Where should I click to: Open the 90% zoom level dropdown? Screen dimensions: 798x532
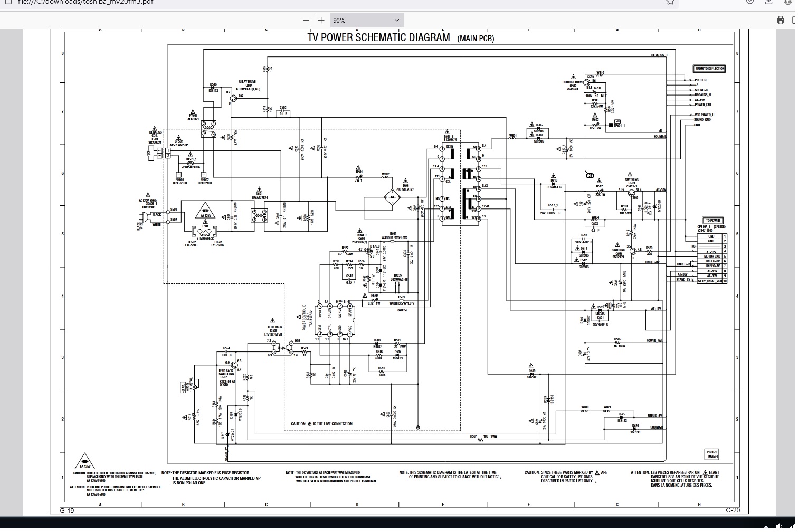coord(367,20)
